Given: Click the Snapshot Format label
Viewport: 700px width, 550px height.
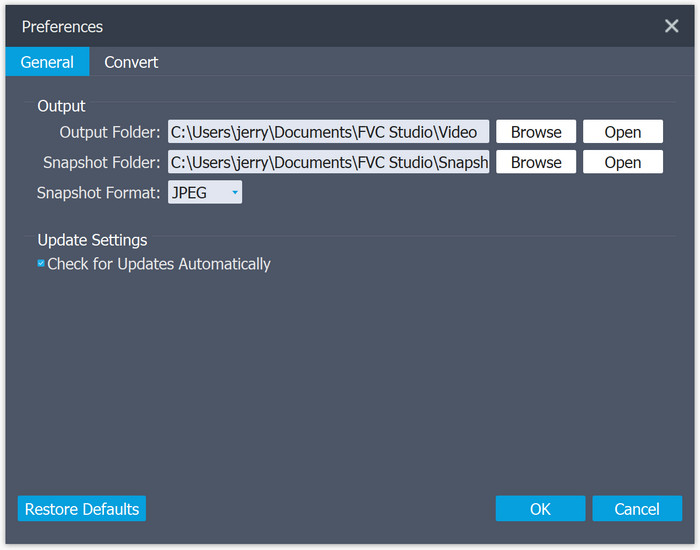Looking at the screenshot, I should coord(98,192).
